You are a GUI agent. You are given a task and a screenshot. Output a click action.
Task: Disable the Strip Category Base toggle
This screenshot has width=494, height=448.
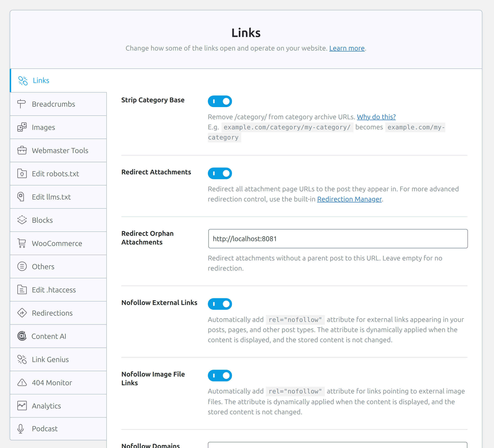(220, 101)
